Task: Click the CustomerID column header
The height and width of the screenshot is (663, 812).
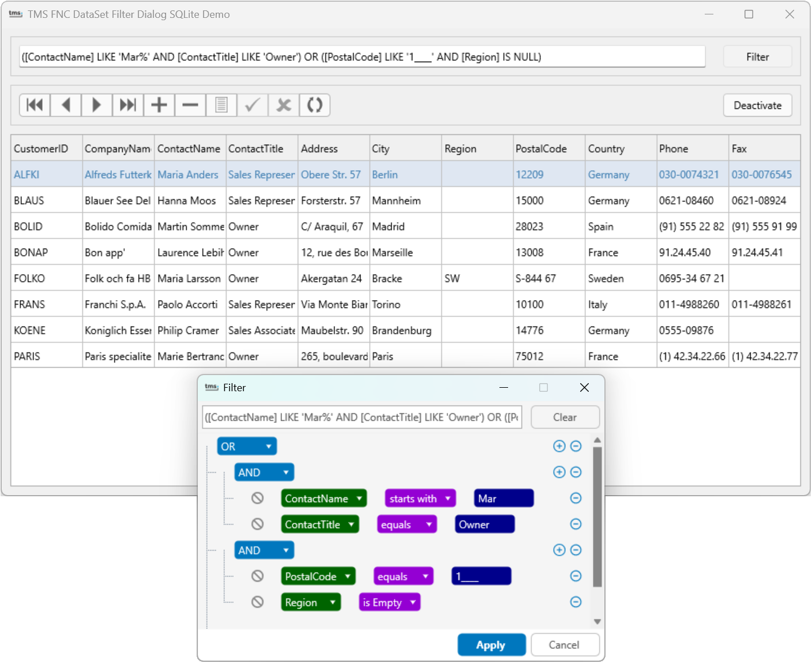Action: pos(47,148)
